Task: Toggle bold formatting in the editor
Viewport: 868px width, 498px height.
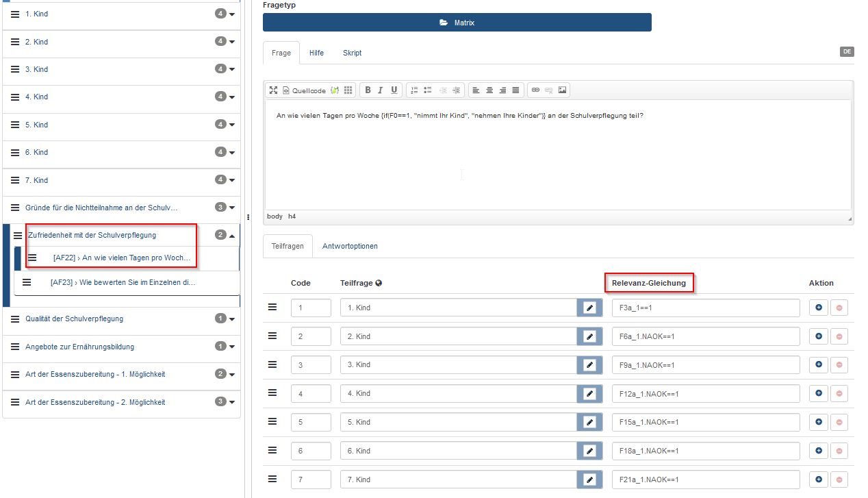Action: point(368,90)
